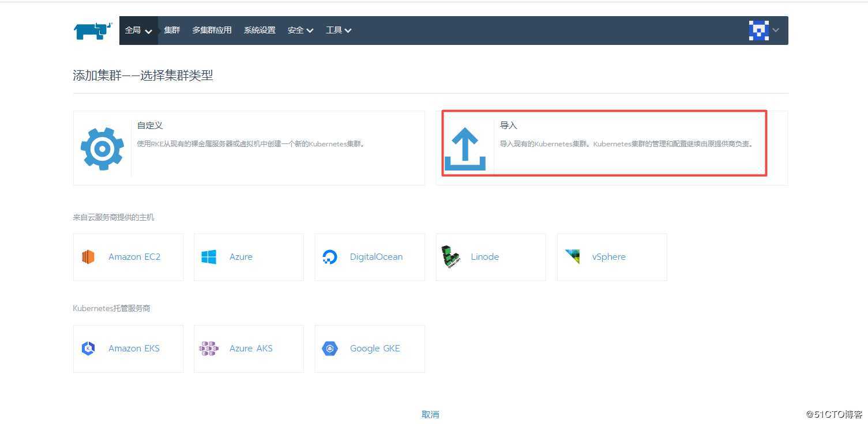Click the Linode logo icon
Screen dimensions: 868x424
450,257
